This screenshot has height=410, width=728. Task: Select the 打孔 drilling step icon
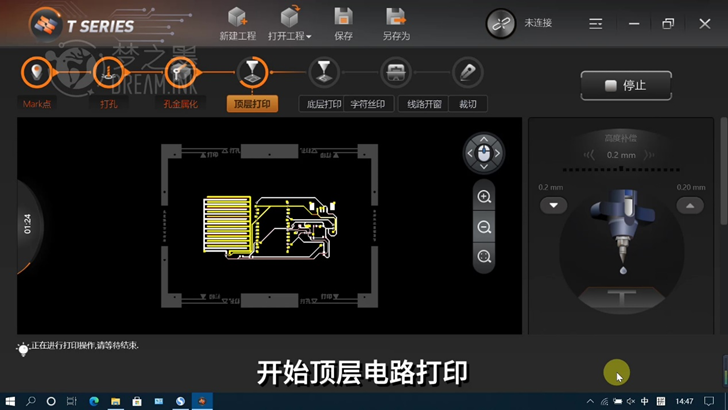tap(108, 73)
